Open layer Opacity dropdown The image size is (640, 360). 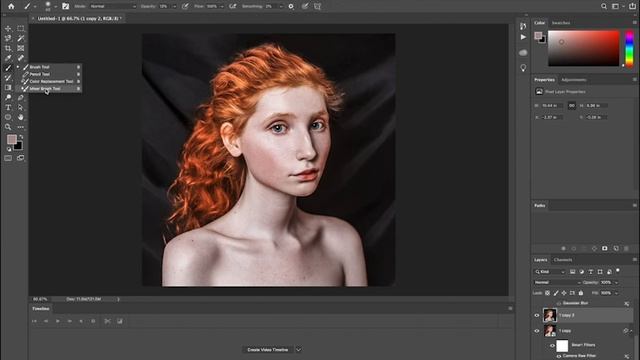(x=616, y=282)
